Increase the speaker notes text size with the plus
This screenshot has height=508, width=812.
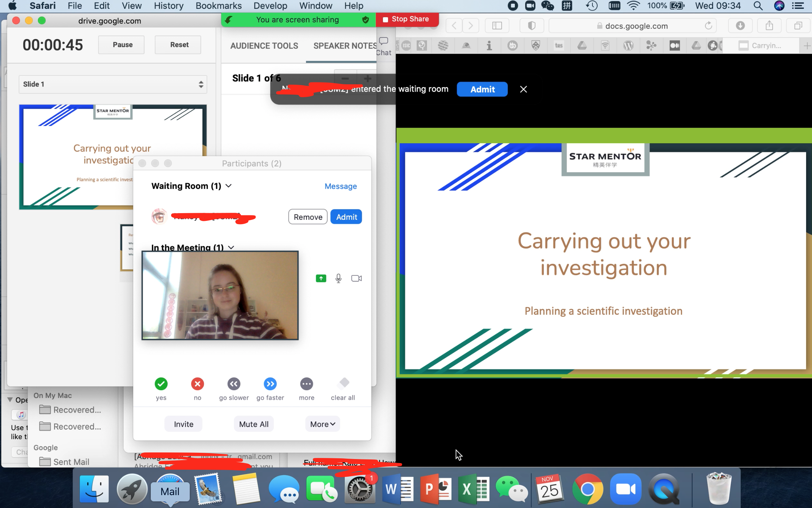click(367, 78)
